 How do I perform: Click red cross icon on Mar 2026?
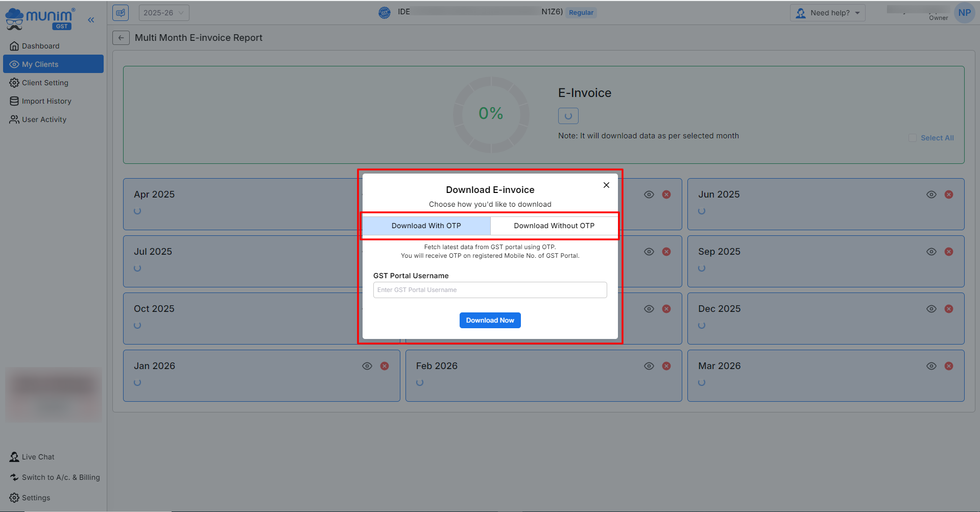[948, 366]
